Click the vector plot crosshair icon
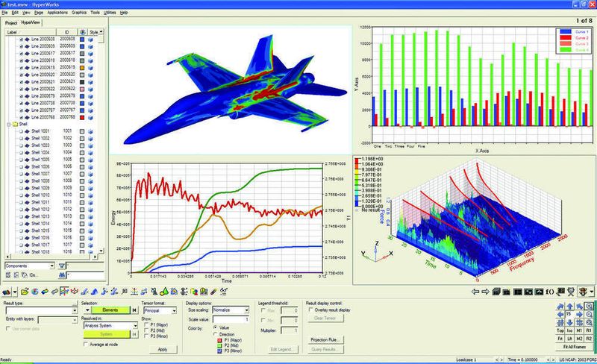 (x=64, y=292)
